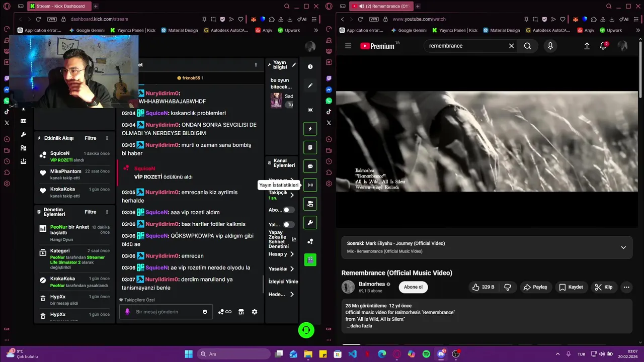Open the Etkinlik Akışı three-dot menu
This screenshot has height=362, width=644.
pos(107,138)
